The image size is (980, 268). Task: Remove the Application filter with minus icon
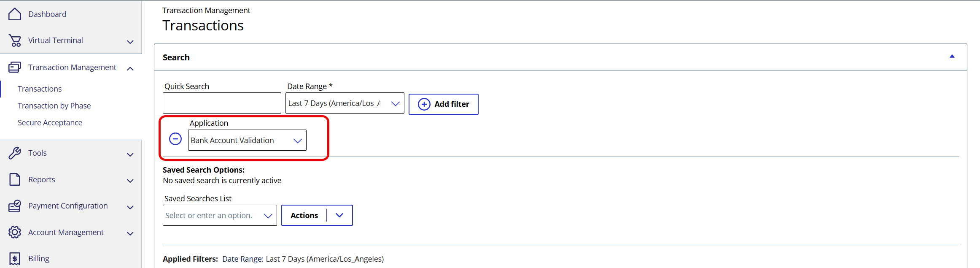(x=175, y=139)
